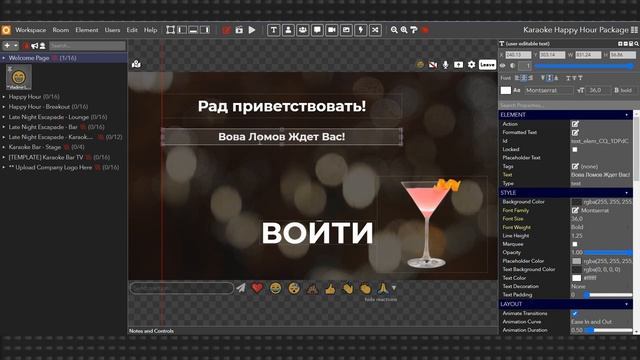Screen dimensions: 640x360
Task: Click the single person element tool icon
Action: [x=288, y=30]
